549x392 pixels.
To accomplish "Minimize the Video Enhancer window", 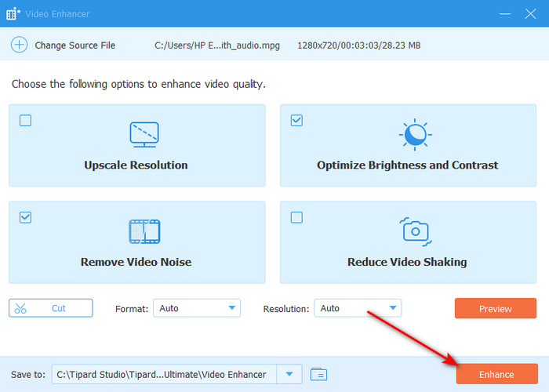I will (x=505, y=13).
